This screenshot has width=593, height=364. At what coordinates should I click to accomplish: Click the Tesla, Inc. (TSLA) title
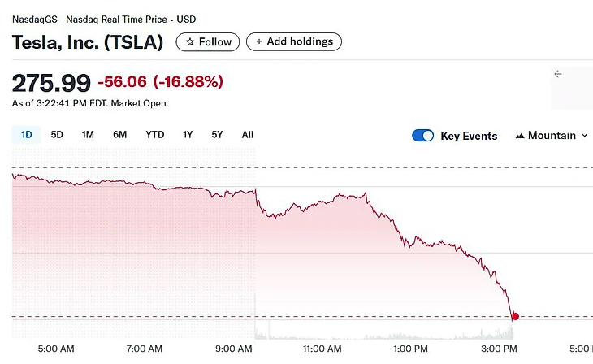88,42
